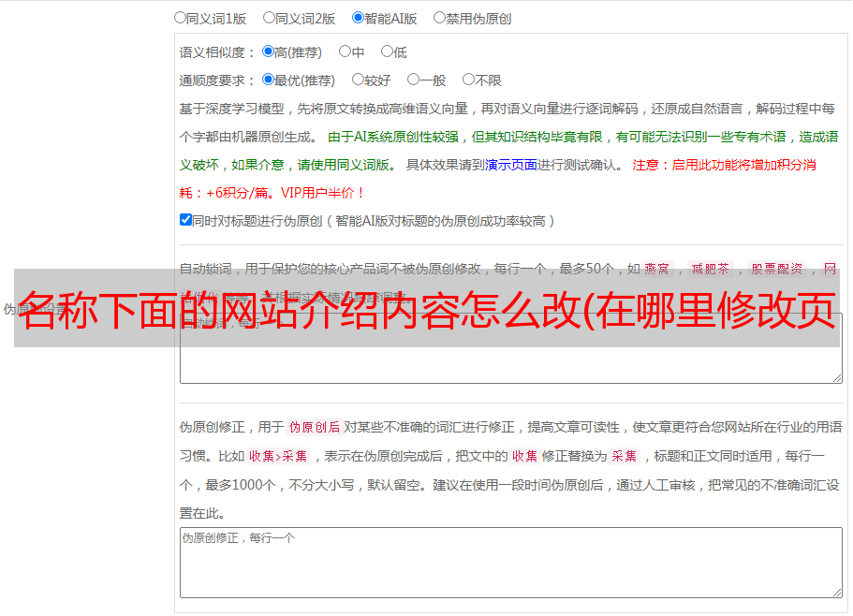Choose the 智能AI版 radio option
Screen dimensions: 853x616
point(358,18)
